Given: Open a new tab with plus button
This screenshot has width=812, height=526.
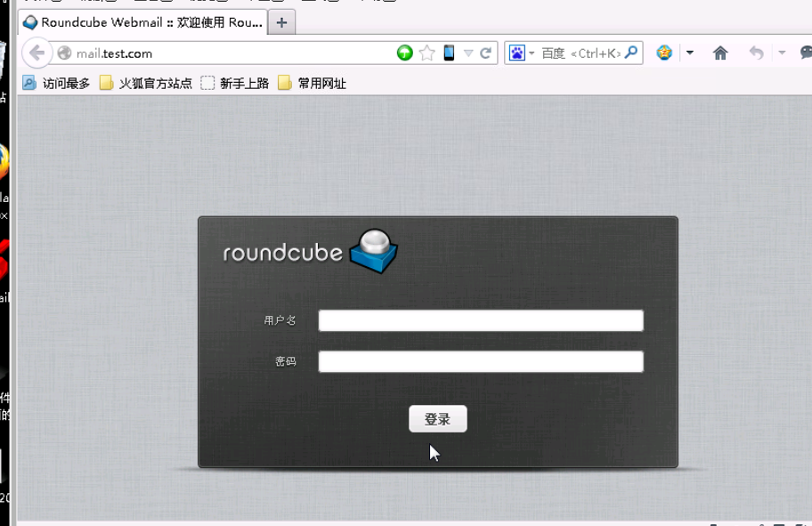Looking at the screenshot, I should tap(281, 23).
